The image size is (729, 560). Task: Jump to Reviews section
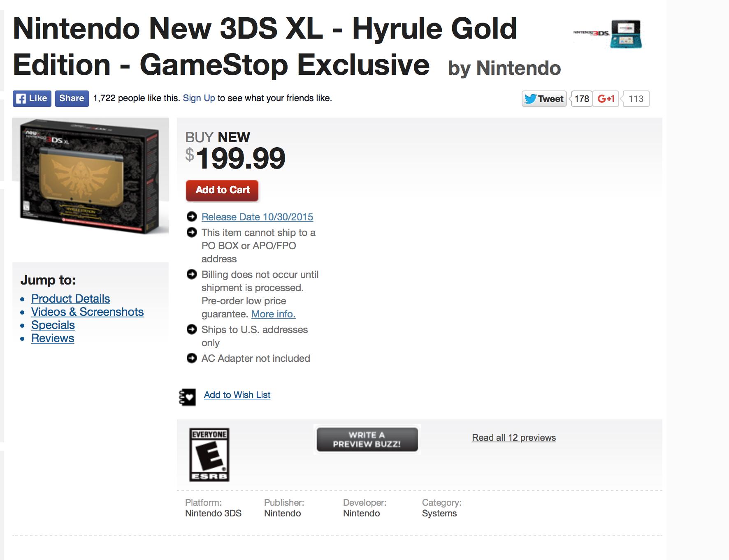click(53, 338)
